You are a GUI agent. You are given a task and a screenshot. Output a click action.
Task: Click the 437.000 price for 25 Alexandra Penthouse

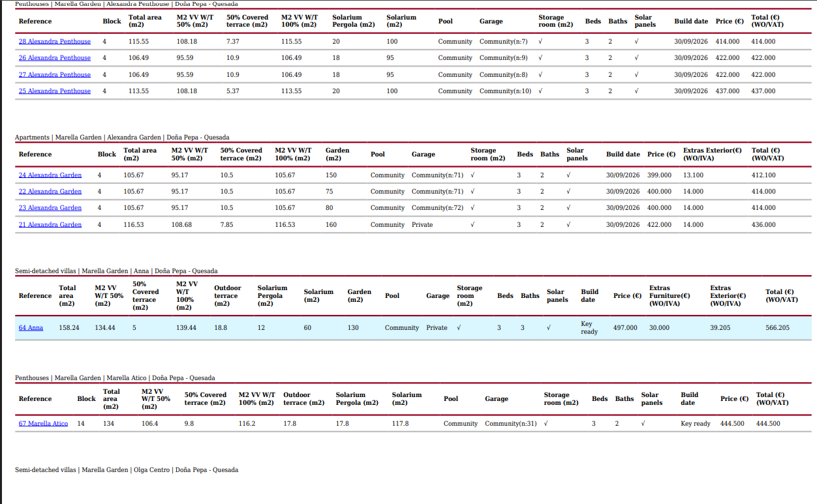tap(728, 91)
